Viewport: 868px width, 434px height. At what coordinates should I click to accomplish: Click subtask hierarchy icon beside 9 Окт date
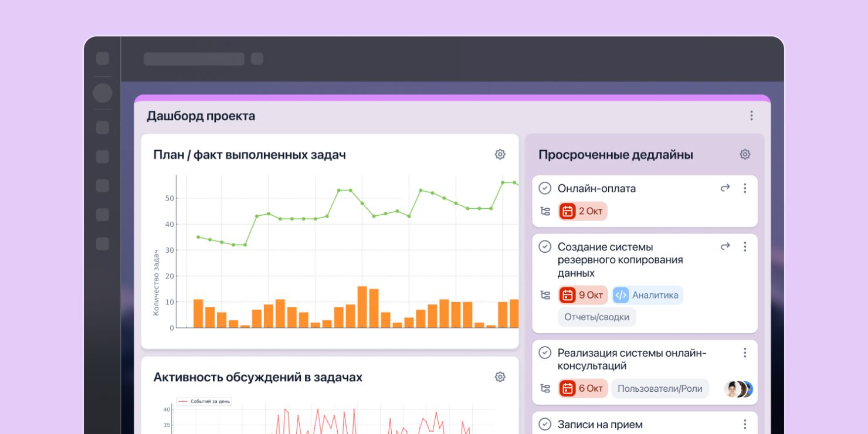pos(545,295)
